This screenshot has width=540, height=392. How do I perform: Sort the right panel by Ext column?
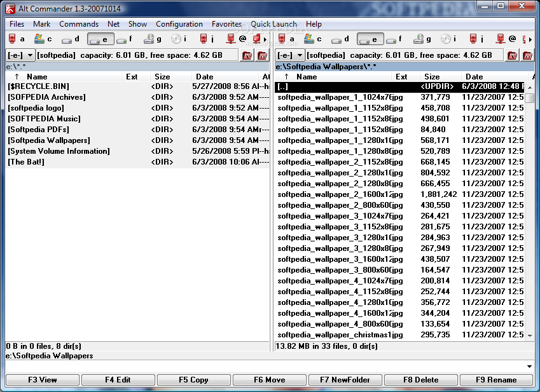pyautogui.click(x=405, y=77)
